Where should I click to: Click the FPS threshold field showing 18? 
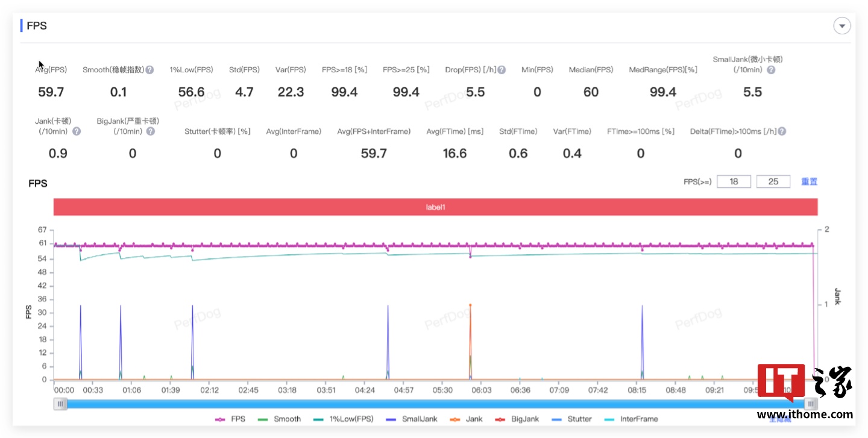734,181
